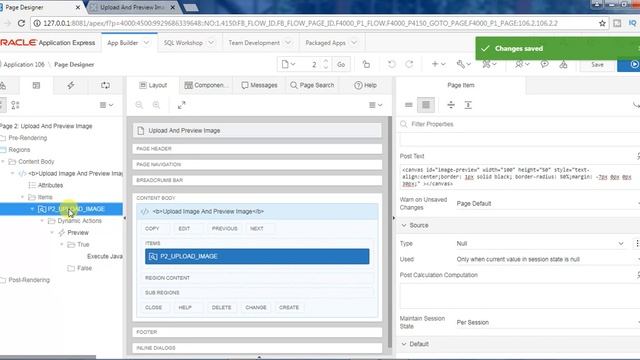This screenshot has height=360, width=640.
Task: Open the Warn on Unsaved Changes dropdown
Action: pos(547,203)
